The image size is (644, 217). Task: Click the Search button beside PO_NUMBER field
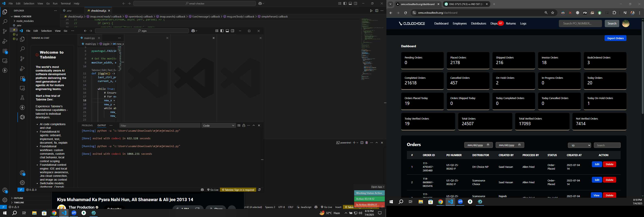tap(612, 24)
